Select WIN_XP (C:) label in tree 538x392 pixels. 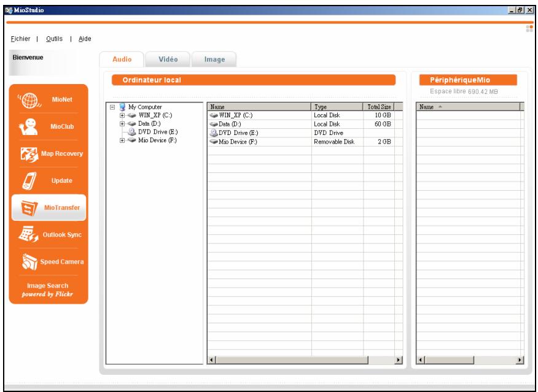[155, 115]
